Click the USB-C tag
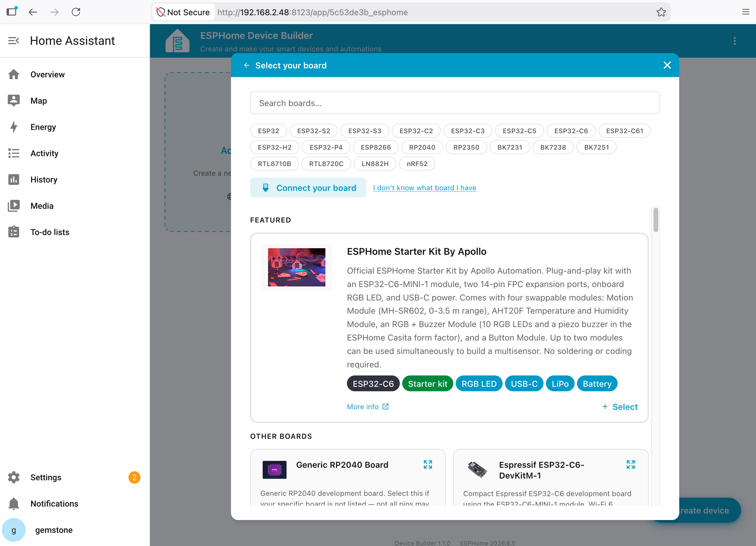This screenshot has width=756, height=546. pos(524,384)
